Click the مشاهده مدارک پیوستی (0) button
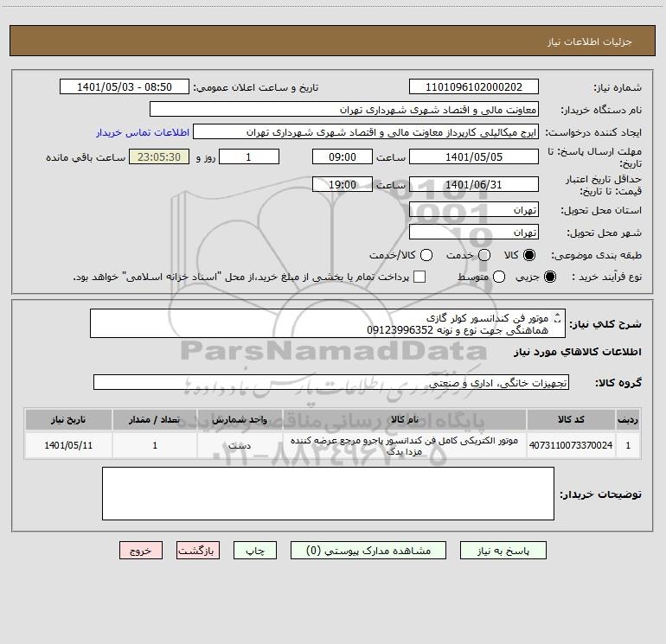Screen dimensions: 666x644 click(368, 551)
